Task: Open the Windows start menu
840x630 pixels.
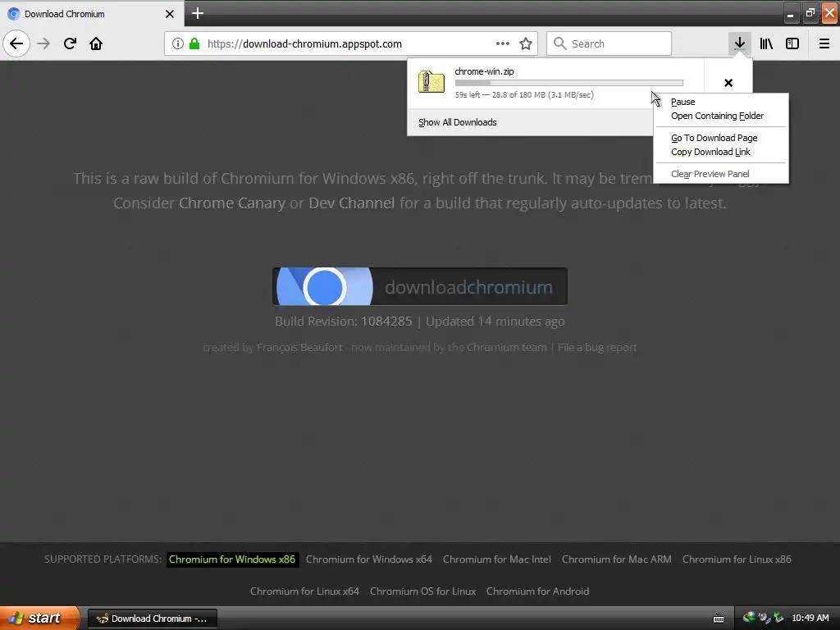Action: [39, 618]
